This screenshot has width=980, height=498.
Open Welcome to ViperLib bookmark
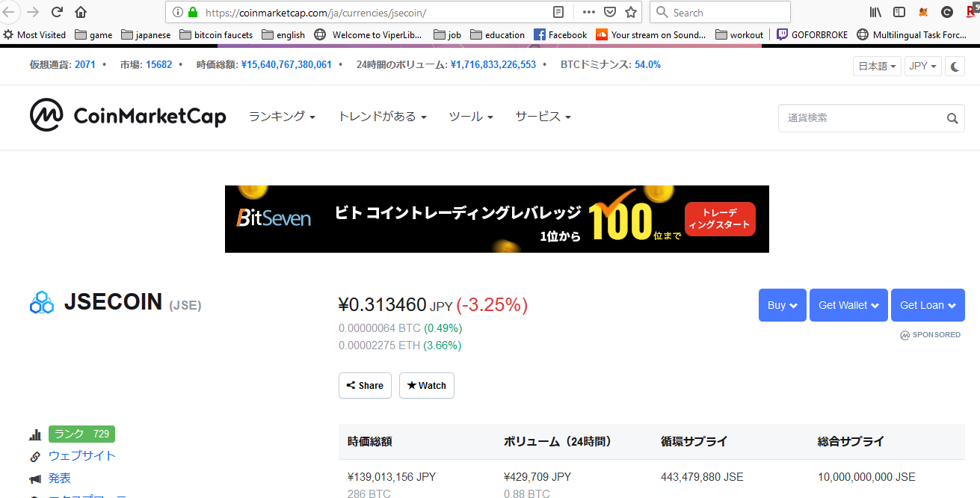[x=369, y=34]
